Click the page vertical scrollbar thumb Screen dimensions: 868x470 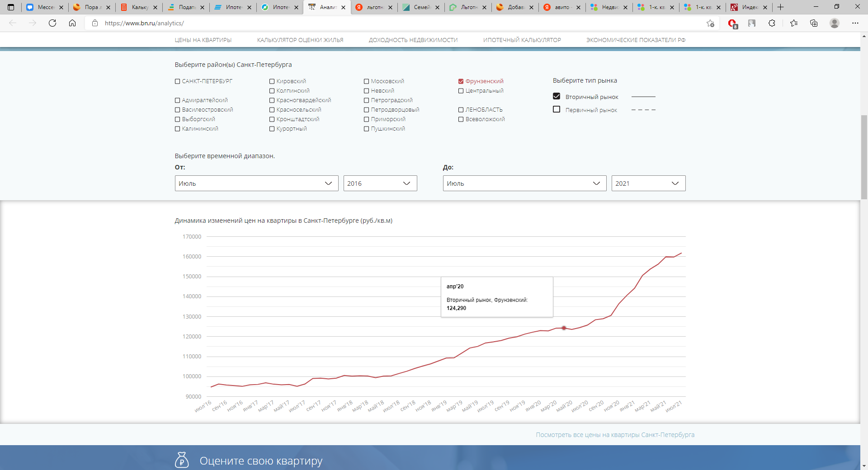coord(864,157)
